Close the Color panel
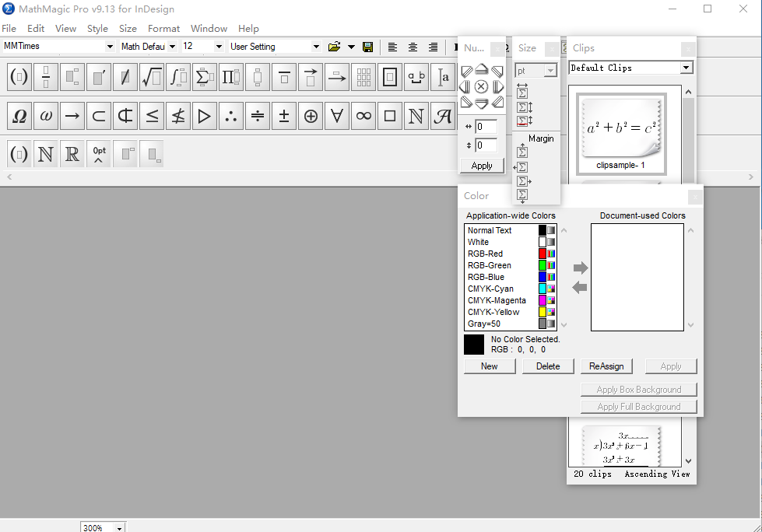Screen dimensions: 762x532 695,197
